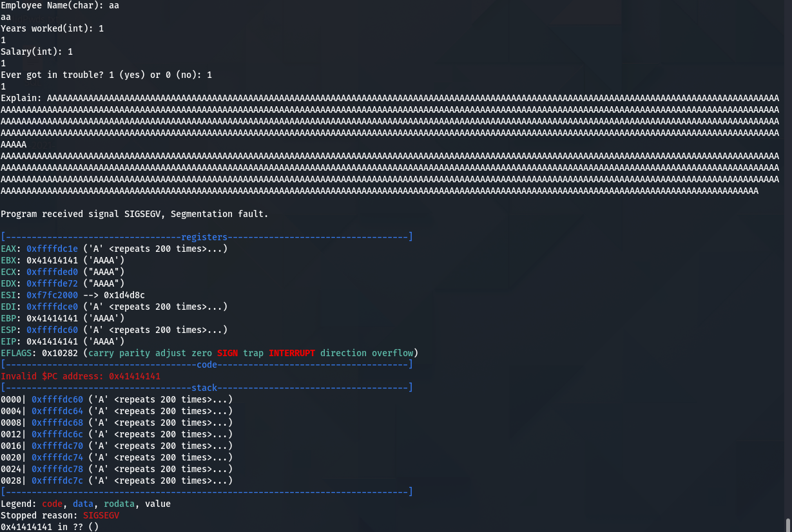Click the "Employee Name(char)" prompt line
Viewport: 792px width, 532px height.
coord(60,5)
